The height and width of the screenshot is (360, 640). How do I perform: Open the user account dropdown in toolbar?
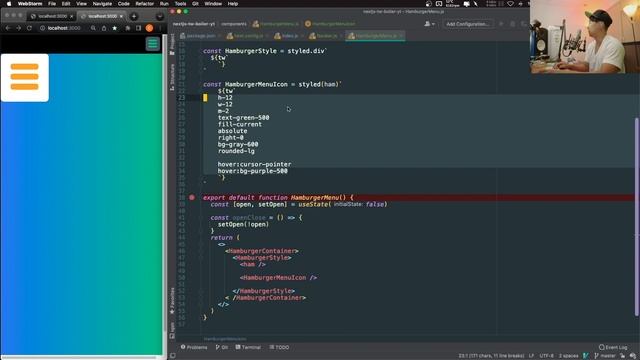[x=429, y=24]
